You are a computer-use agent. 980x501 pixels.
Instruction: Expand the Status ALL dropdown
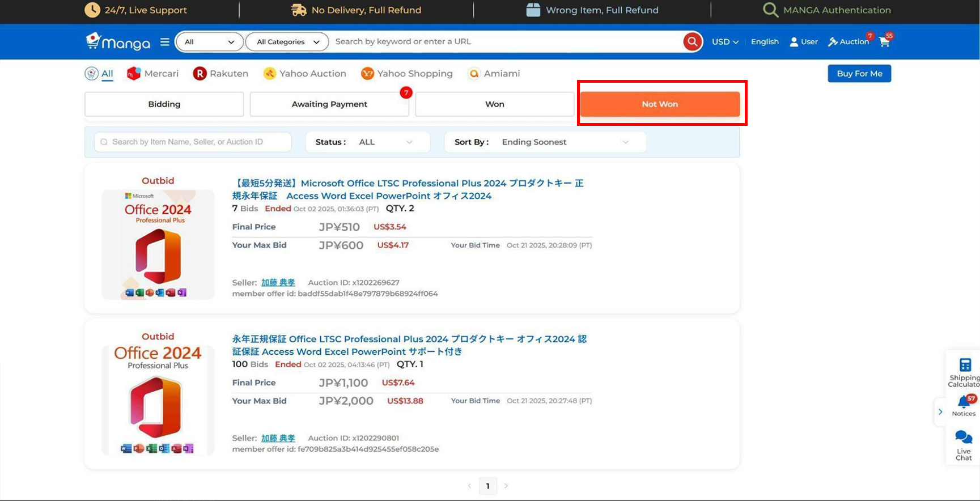pos(385,142)
